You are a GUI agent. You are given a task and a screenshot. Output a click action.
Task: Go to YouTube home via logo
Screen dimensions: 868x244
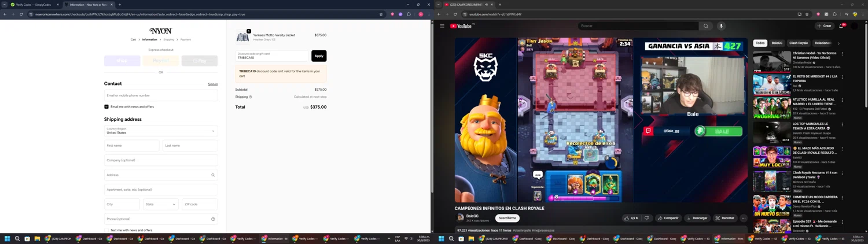click(461, 26)
